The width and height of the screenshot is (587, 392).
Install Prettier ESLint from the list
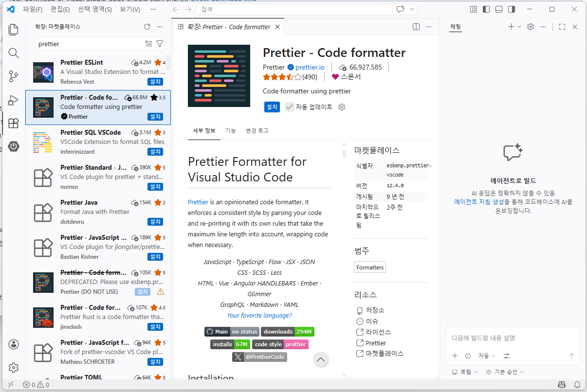(x=155, y=82)
